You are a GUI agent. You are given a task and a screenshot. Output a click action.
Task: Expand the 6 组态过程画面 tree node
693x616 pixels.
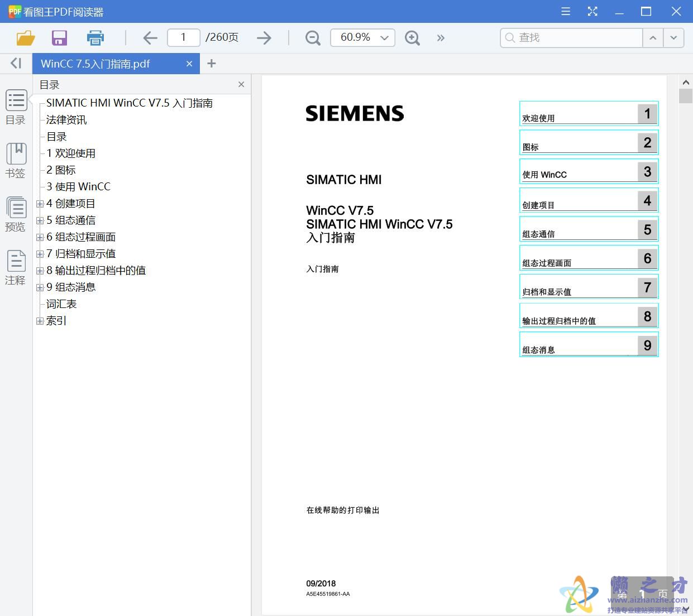tap(40, 237)
